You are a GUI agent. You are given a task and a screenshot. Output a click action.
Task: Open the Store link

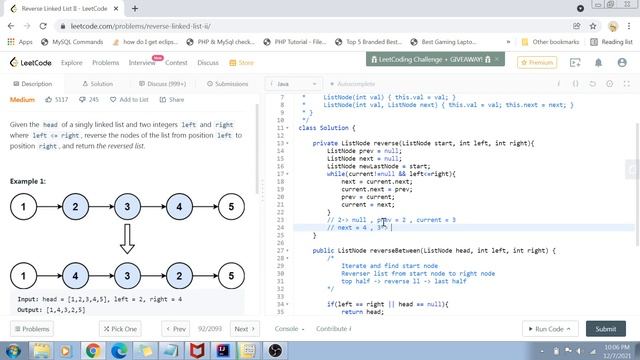tap(242, 62)
